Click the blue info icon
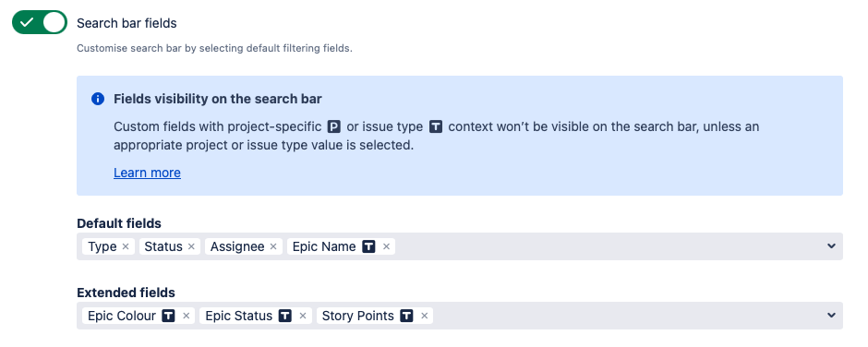This screenshot has height=347, width=868. [x=98, y=99]
